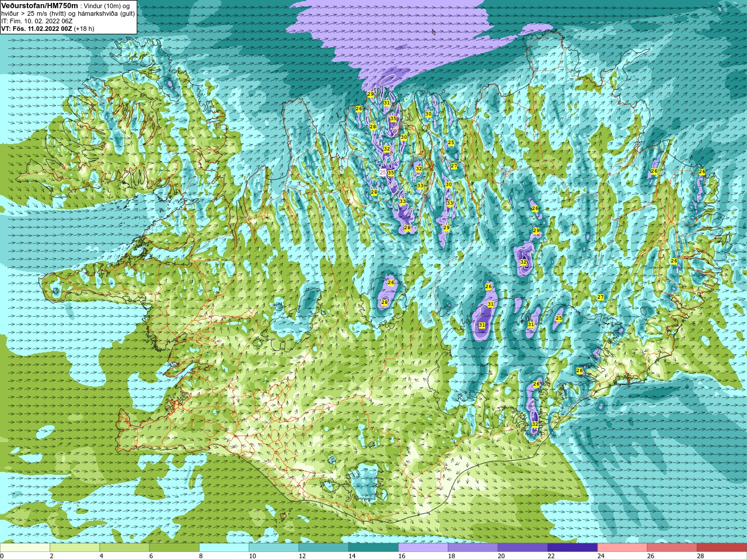Click the 18–20 m/s medium purple legend swatch

[x=473, y=548]
